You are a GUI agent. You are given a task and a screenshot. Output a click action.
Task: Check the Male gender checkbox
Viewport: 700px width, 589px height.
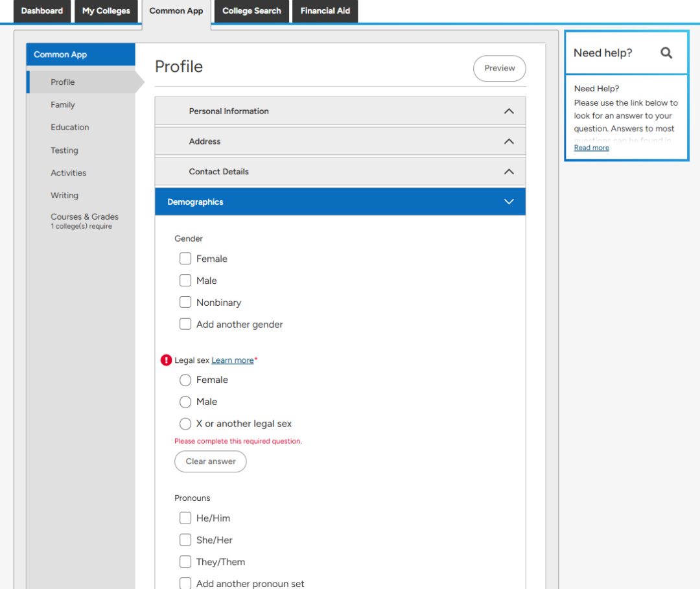pos(185,281)
